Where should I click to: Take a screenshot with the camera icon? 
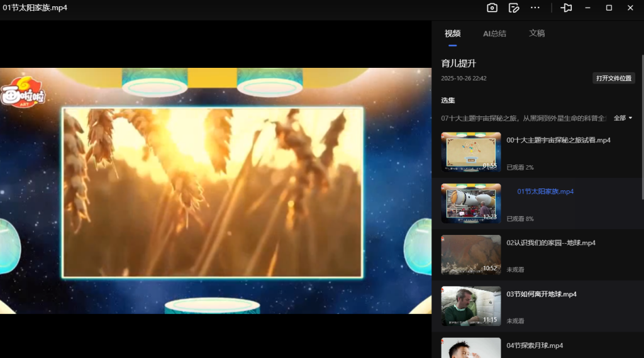pyautogui.click(x=492, y=8)
